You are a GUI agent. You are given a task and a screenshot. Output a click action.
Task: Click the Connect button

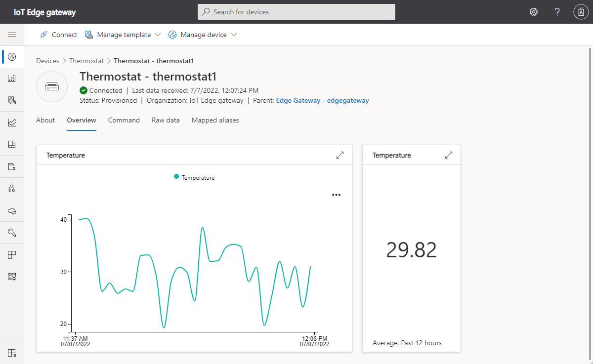58,35
